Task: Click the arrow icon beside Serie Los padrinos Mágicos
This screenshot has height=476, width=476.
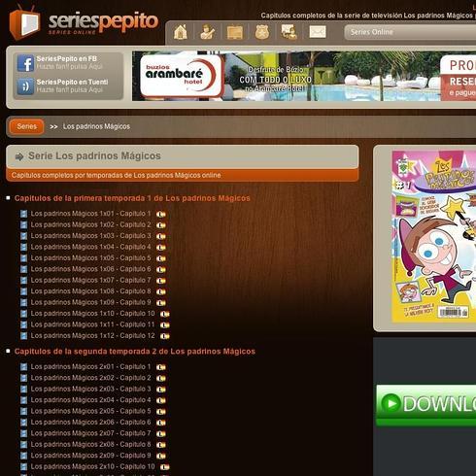Action: (19, 156)
